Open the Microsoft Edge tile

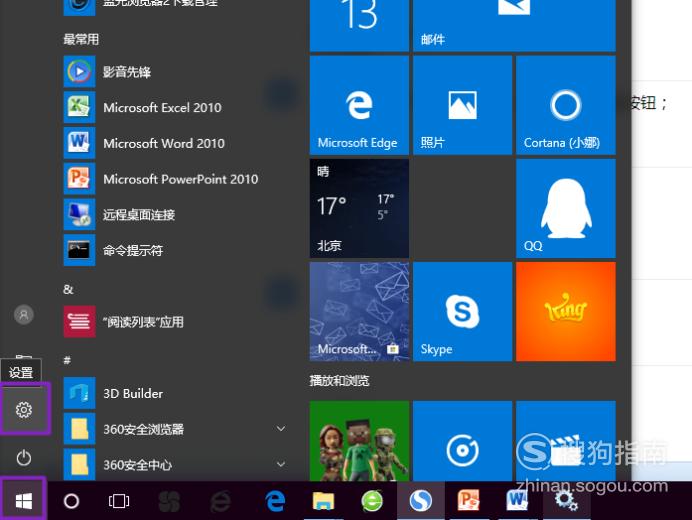(359, 105)
